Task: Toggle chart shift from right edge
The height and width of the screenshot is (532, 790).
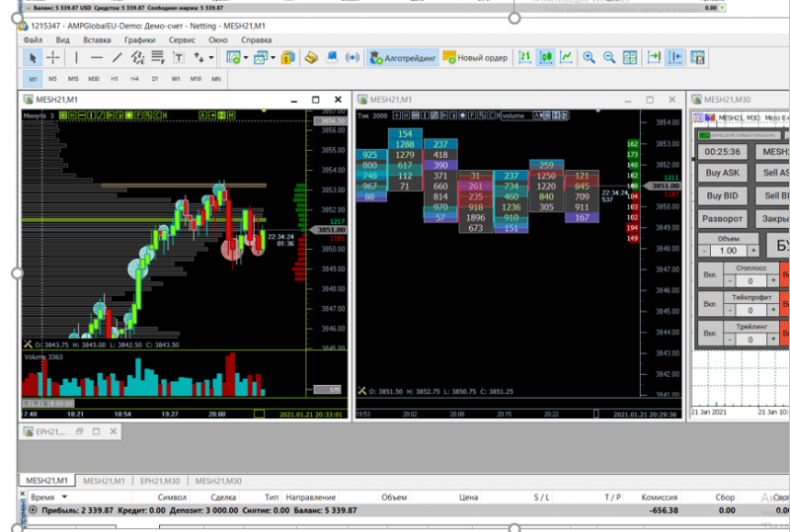Action: click(674, 58)
